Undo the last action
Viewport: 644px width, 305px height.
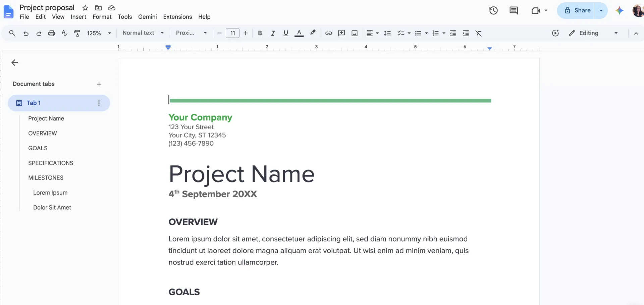26,33
